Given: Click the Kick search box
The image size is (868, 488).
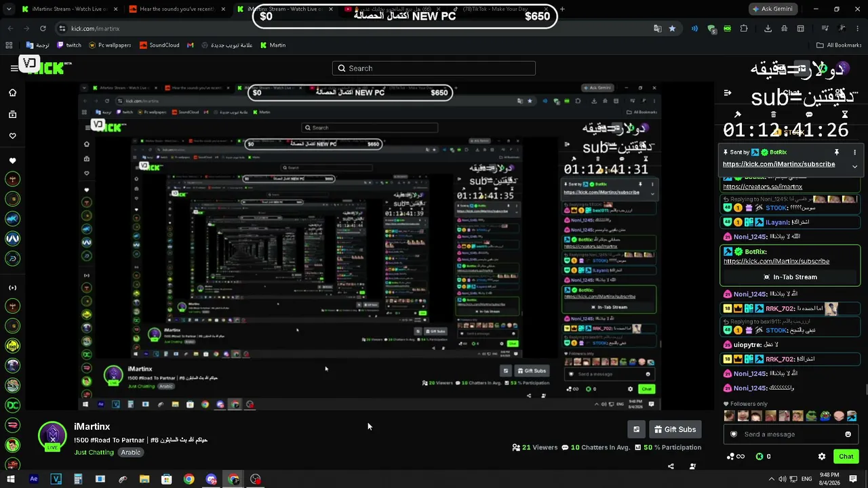Looking at the screenshot, I should tap(434, 68).
